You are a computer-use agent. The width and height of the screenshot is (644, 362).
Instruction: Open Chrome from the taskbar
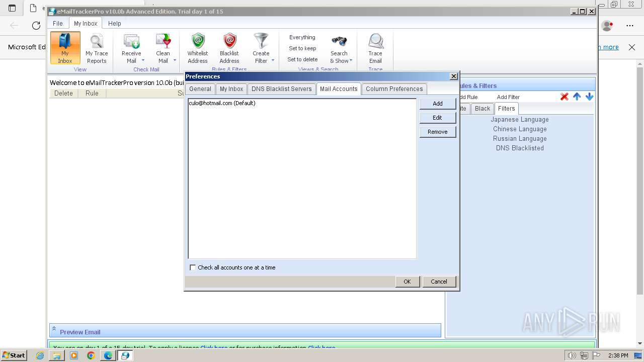click(x=91, y=355)
